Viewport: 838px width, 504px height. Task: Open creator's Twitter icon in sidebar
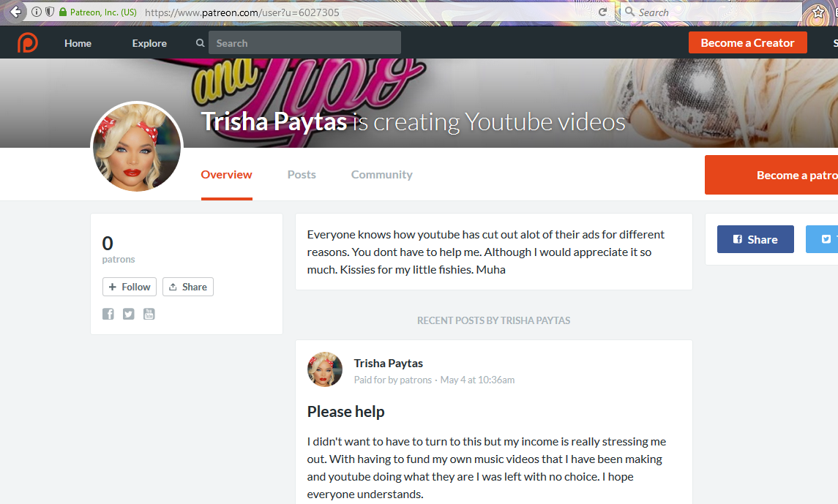pyautogui.click(x=129, y=314)
